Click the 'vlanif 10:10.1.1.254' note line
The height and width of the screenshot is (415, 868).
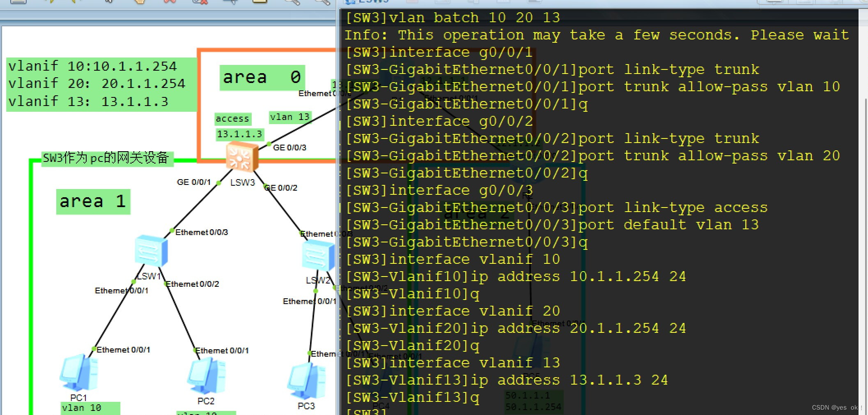[x=93, y=66]
